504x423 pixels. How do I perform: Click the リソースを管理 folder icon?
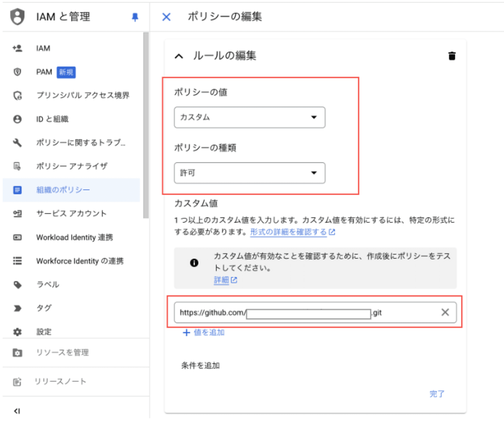17,352
